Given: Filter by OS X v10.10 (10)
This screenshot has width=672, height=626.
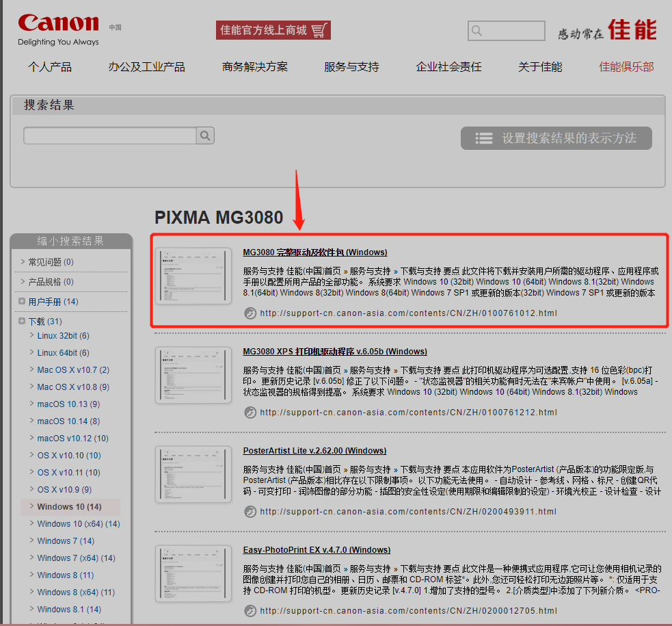Looking at the screenshot, I should click(69, 456).
